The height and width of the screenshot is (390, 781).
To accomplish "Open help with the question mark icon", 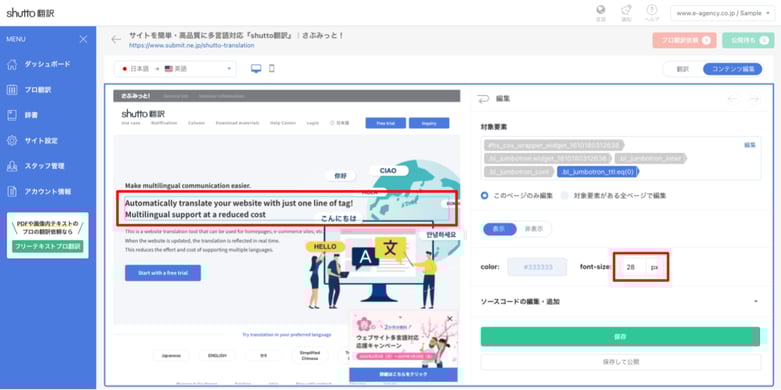I will coord(651,10).
